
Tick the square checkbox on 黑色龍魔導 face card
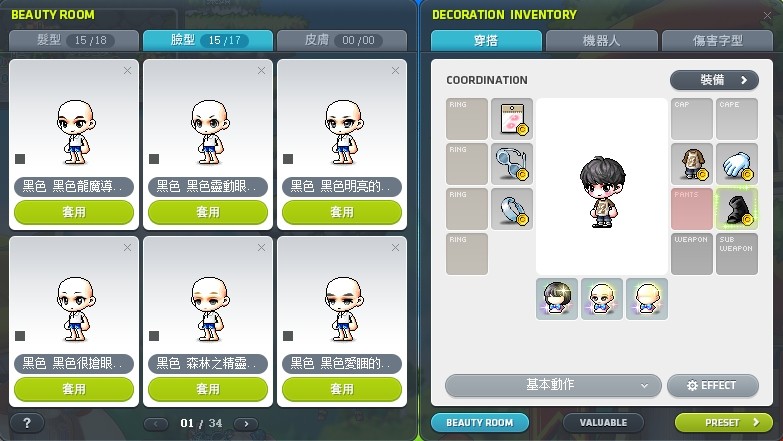pos(20,159)
